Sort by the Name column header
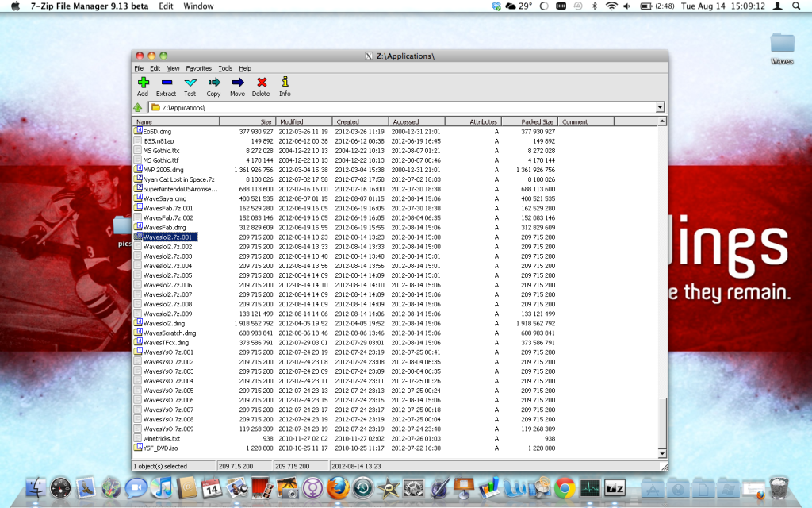The height and width of the screenshot is (508, 812). tap(176, 121)
